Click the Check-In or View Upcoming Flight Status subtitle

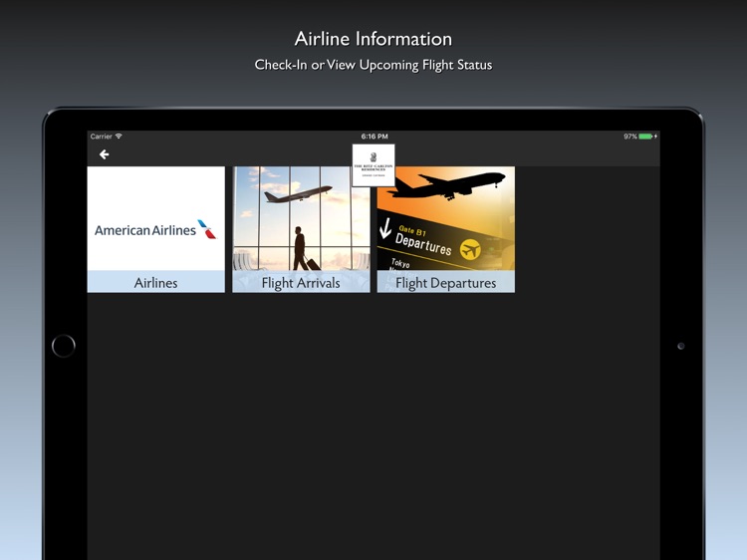pos(373,65)
